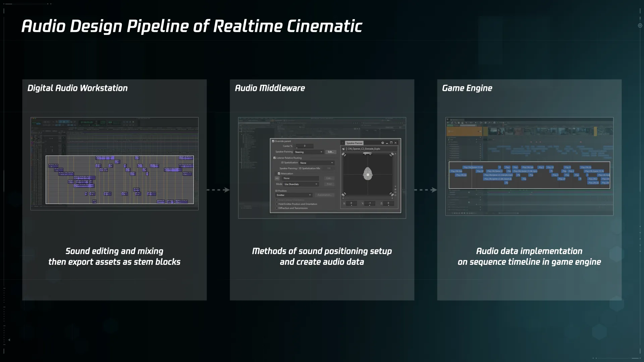Click the Game Engine heading
The height and width of the screenshot is (362, 644).
(x=467, y=88)
